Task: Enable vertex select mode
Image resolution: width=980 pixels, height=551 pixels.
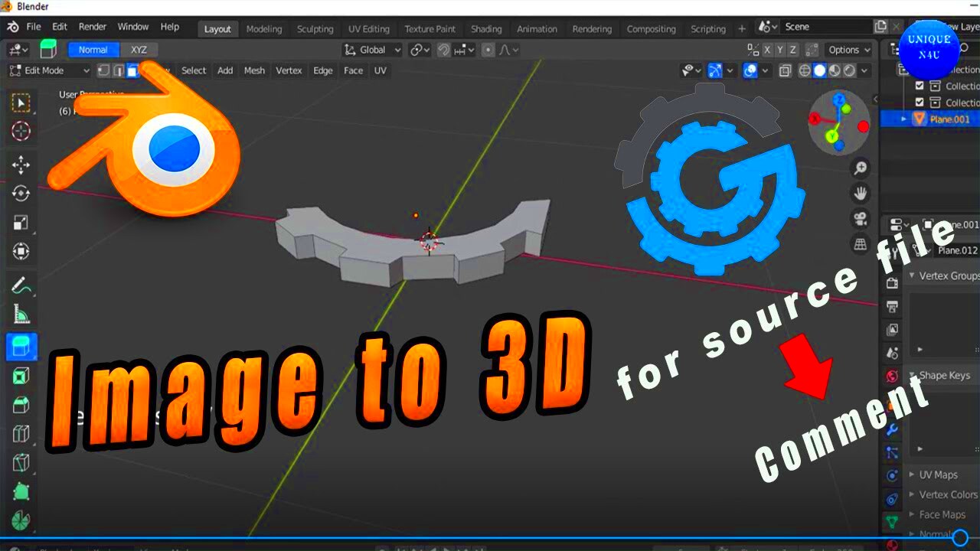Action: point(105,70)
